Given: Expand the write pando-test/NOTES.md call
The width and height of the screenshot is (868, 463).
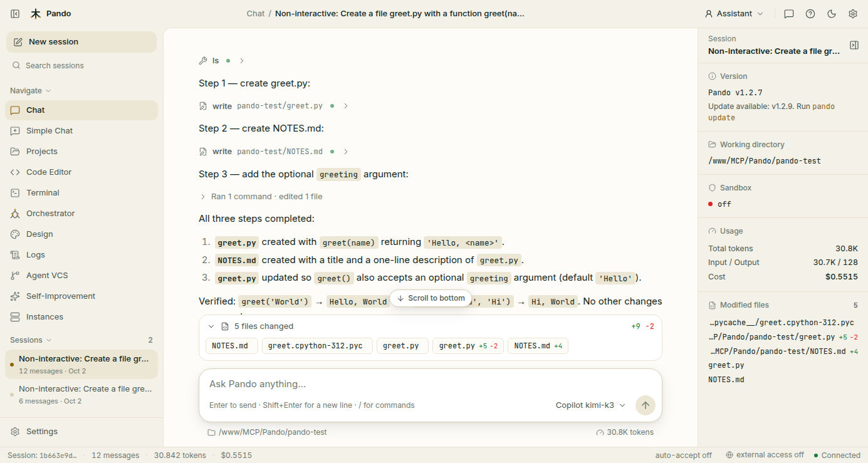Looking at the screenshot, I should click(273, 152).
